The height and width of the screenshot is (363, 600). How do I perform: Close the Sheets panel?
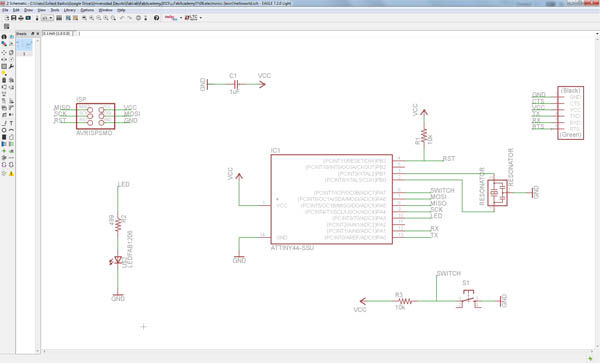coord(38,34)
